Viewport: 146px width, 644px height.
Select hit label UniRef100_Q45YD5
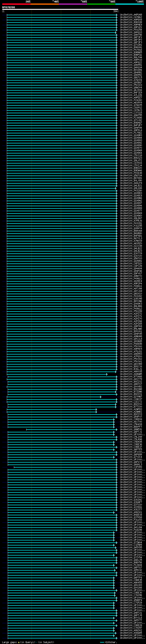(131, 548)
